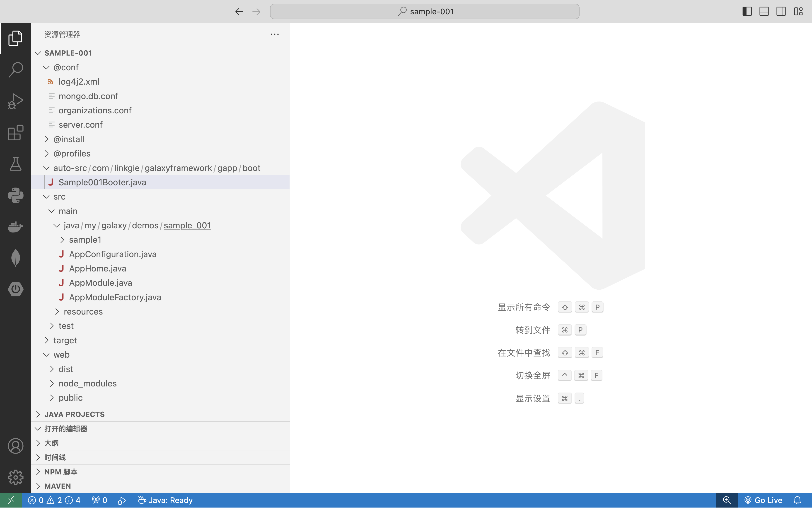Expand the JAVA PROJECTS section
The image size is (812, 508).
tap(160, 414)
